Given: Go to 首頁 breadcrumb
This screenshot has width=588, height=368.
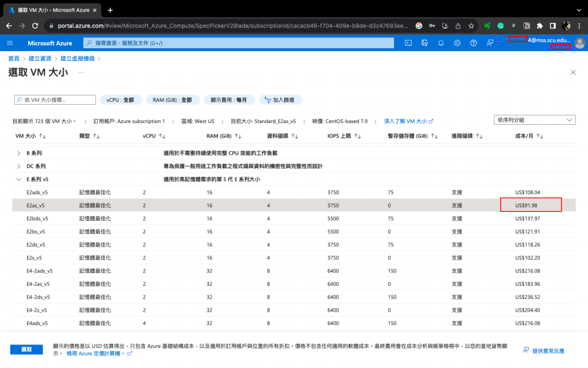Looking at the screenshot, I should click(14, 59).
